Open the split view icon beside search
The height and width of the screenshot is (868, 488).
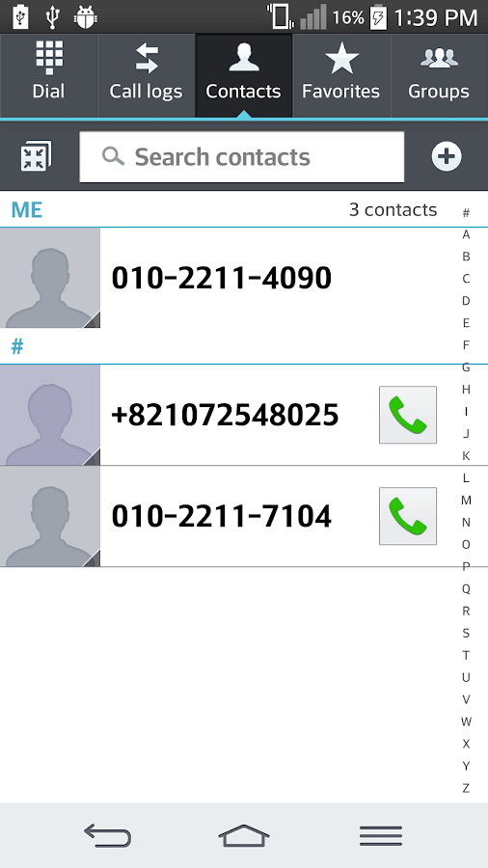[36, 156]
